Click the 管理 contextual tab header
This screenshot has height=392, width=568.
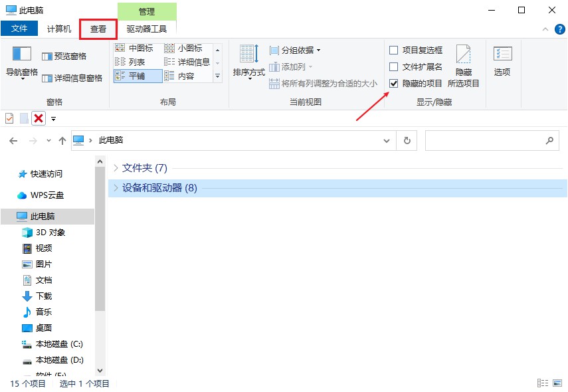coord(147,11)
